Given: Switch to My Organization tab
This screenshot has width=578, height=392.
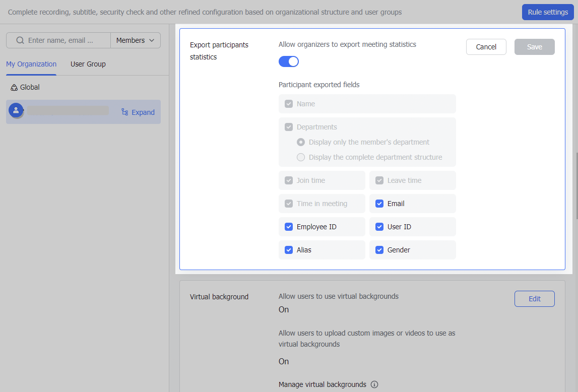Looking at the screenshot, I should [31, 64].
